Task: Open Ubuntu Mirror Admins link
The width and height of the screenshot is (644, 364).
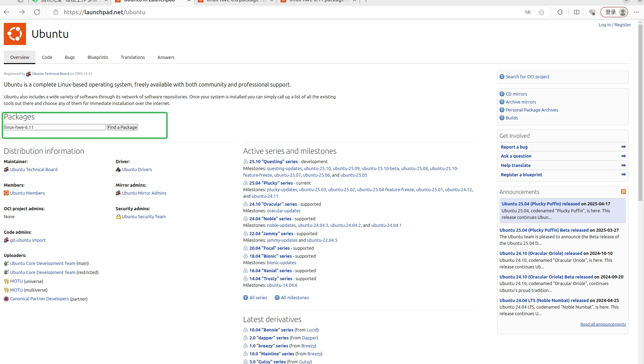Action: (144, 193)
